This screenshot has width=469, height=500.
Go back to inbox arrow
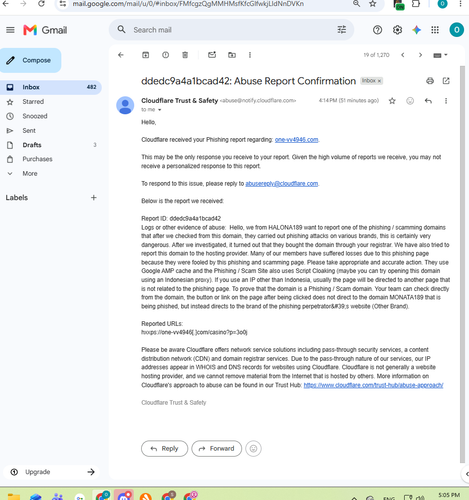pos(121,55)
